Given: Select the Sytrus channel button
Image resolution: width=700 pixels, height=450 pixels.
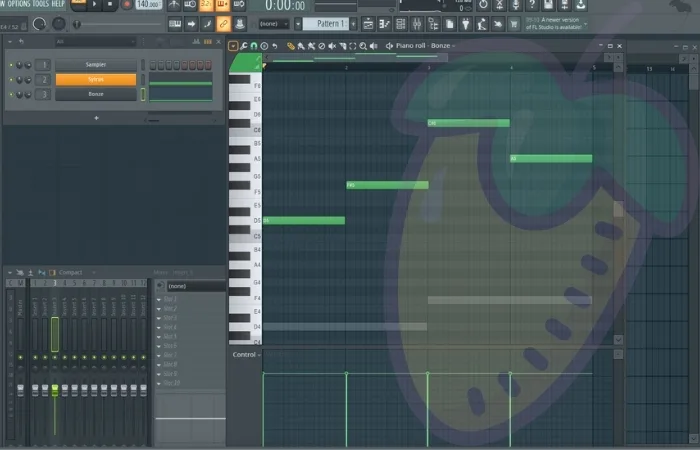Looking at the screenshot, I should tap(96, 79).
